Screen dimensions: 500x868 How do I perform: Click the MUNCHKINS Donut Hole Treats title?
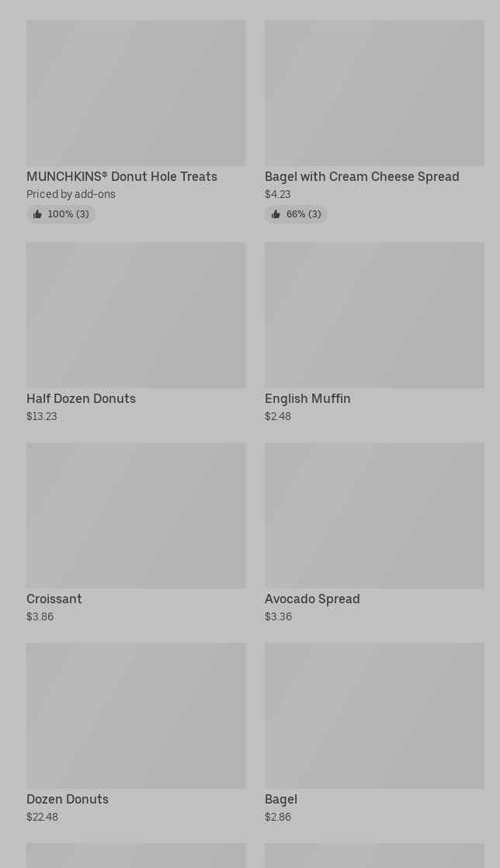pyautogui.click(x=122, y=177)
